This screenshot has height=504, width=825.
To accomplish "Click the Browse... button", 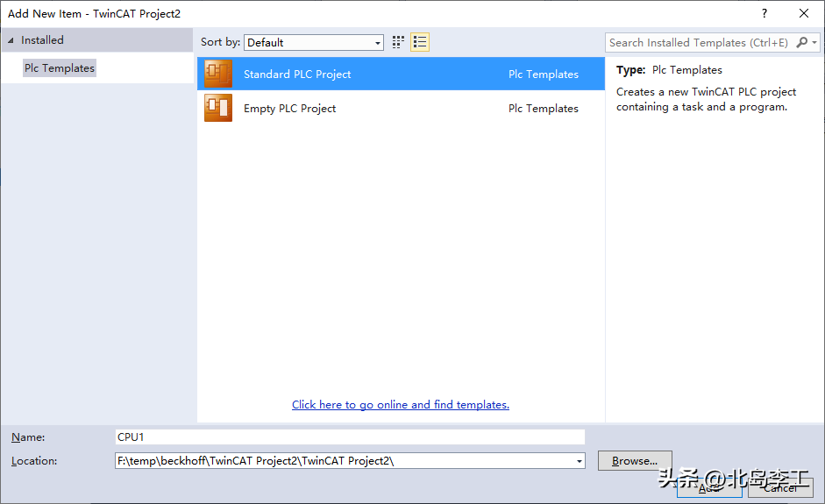I will tap(635, 461).
